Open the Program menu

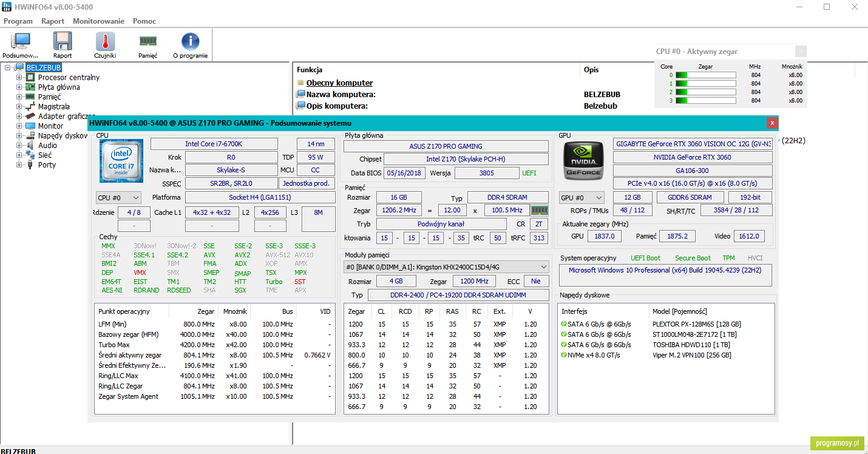pos(18,21)
